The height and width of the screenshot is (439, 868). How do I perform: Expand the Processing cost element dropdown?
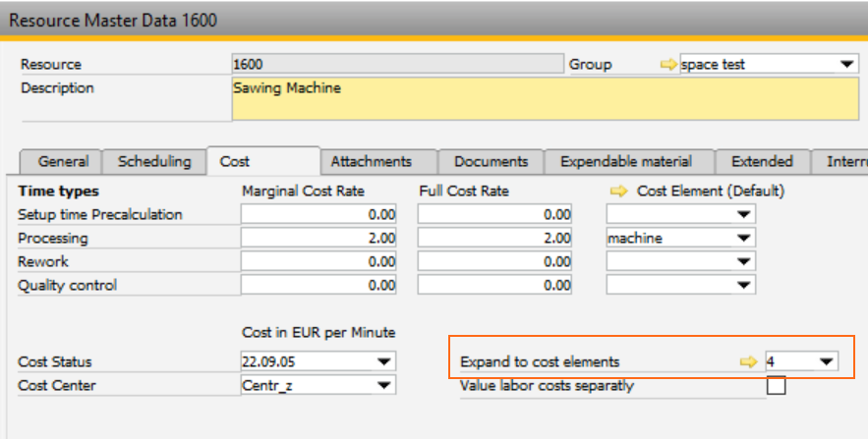coord(744,239)
